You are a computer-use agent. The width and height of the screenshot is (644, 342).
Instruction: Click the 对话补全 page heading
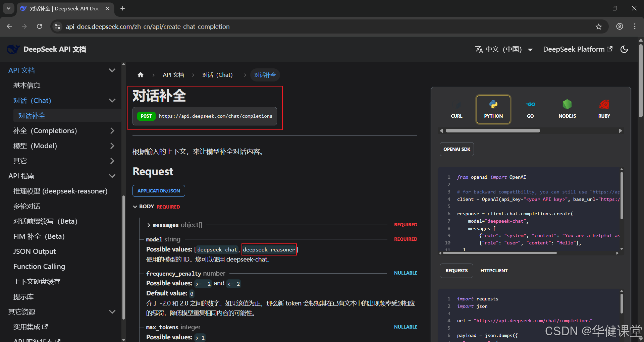[159, 96]
